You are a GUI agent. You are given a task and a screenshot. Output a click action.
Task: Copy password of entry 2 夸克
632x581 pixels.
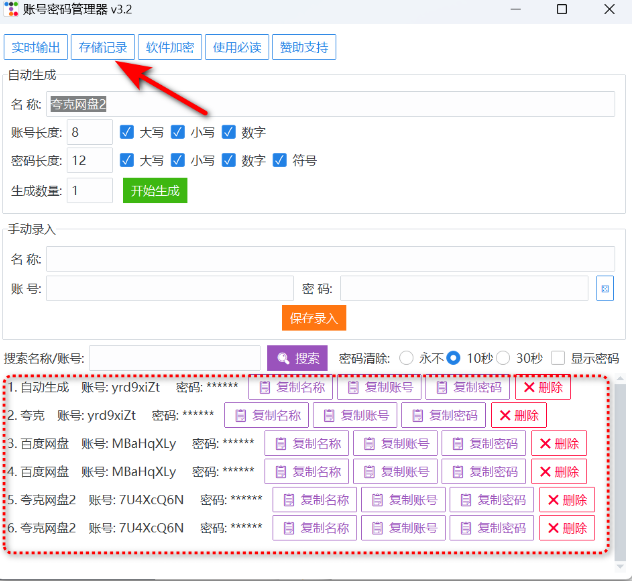tap(443, 415)
